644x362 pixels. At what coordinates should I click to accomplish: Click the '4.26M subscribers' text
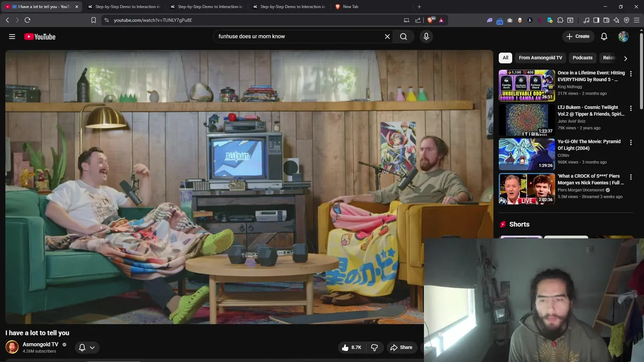[x=39, y=351]
